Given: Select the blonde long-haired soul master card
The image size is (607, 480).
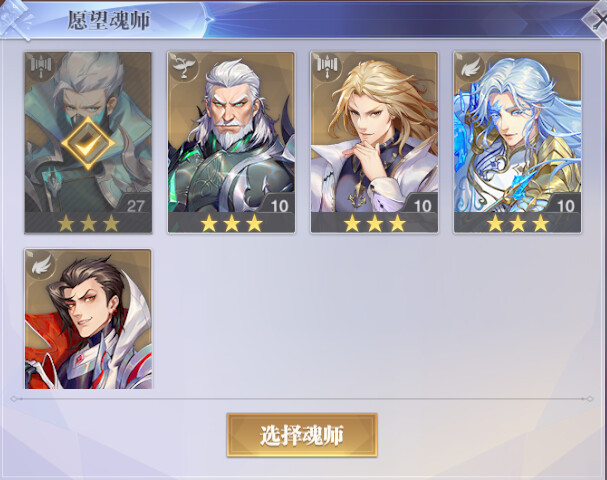Looking at the screenshot, I should (374, 142).
